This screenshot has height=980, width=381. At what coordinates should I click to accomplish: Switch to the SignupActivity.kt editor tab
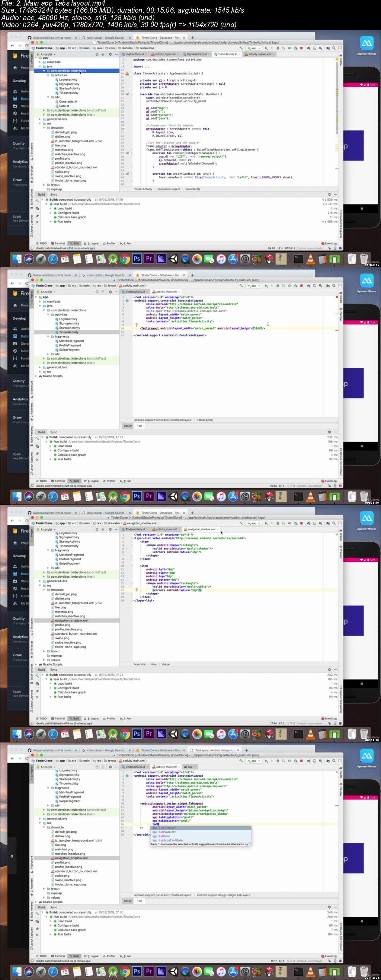coord(196,54)
